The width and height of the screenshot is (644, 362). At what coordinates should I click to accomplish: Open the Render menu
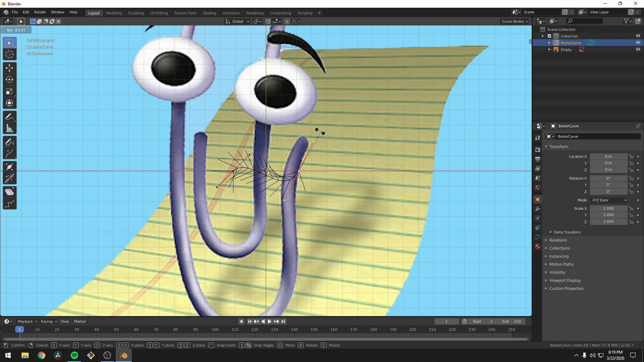coord(40,12)
